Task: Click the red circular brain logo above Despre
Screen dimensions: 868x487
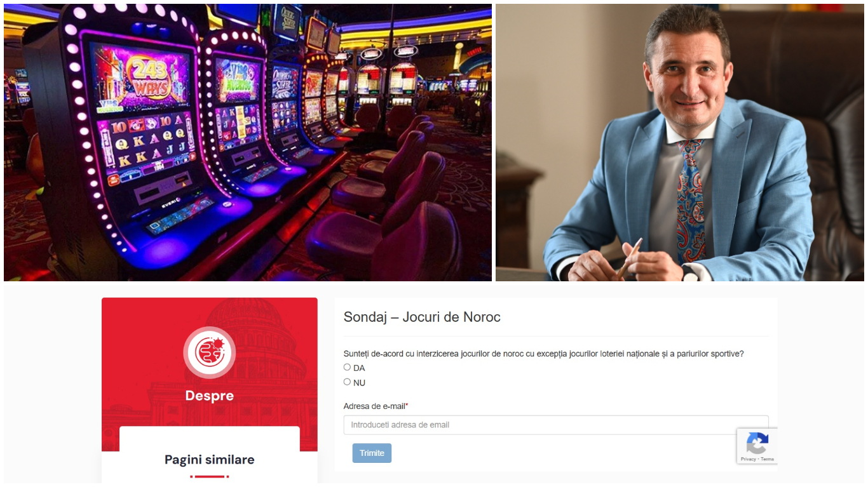Action: tap(210, 352)
